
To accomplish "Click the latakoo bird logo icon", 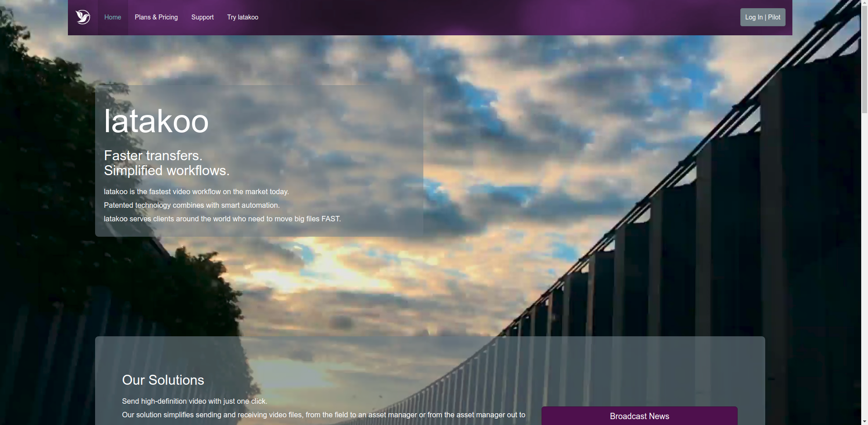I will (x=83, y=17).
